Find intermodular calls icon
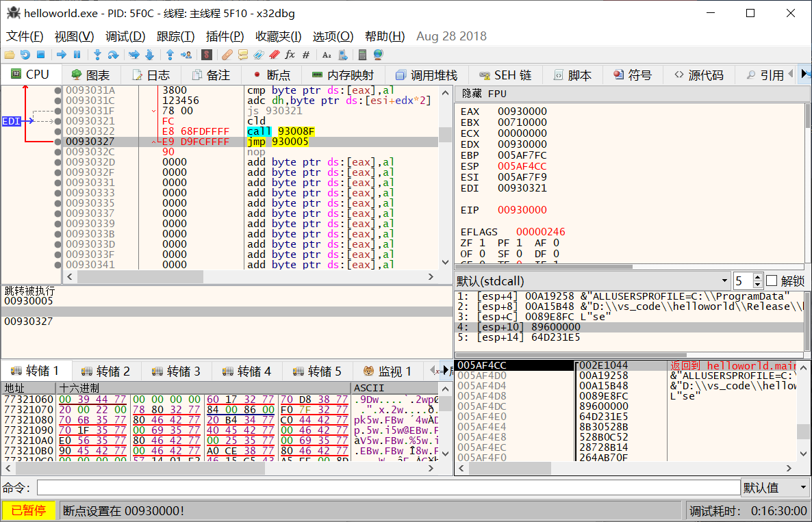812x522 pixels. click(x=342, y=55)
